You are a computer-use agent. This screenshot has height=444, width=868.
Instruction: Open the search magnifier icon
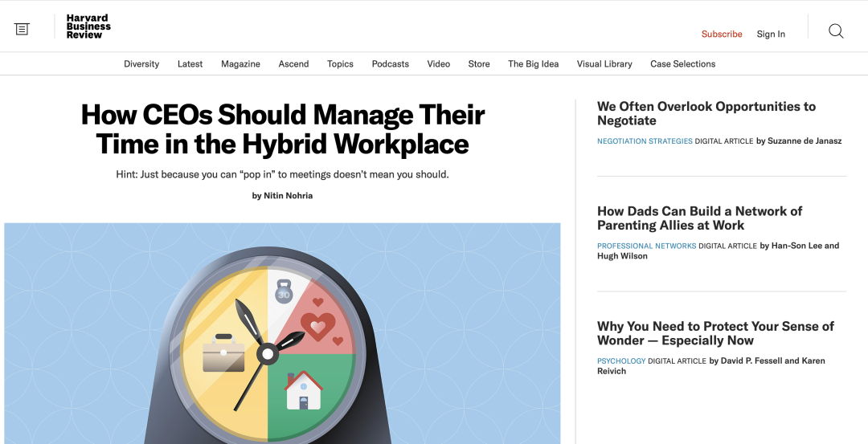[836, 31]
